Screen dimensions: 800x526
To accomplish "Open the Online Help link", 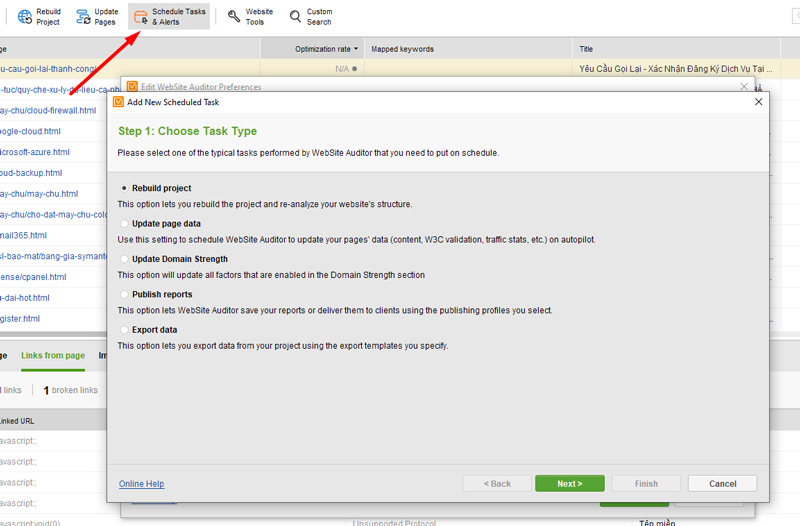I will pyautogui.click(x=141, y=484).
